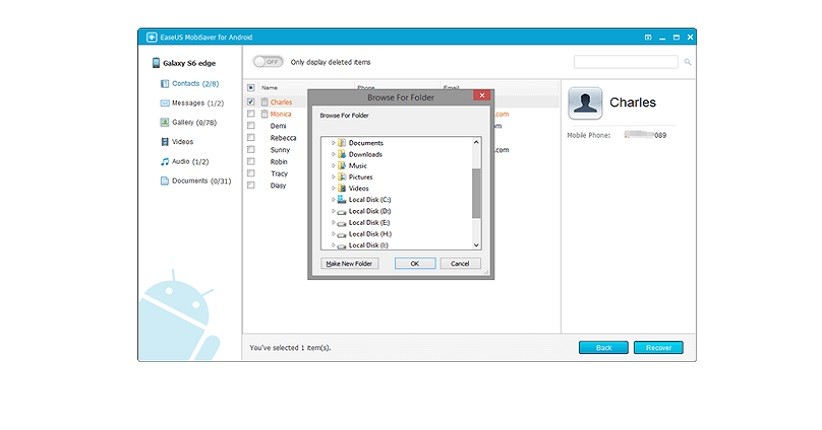Expand the Pictures folder node

click(x=333, y=177)
